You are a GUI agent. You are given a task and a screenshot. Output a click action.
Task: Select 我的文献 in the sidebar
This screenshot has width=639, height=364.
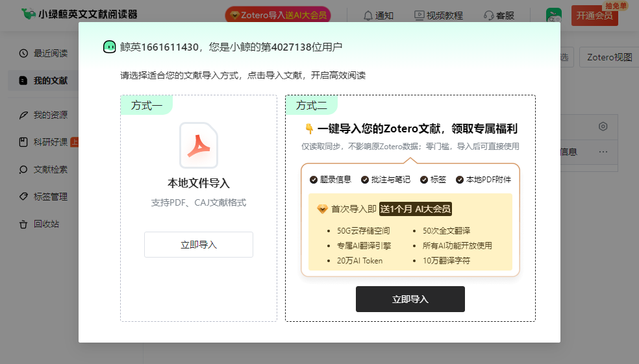click(x=44, y=80)
